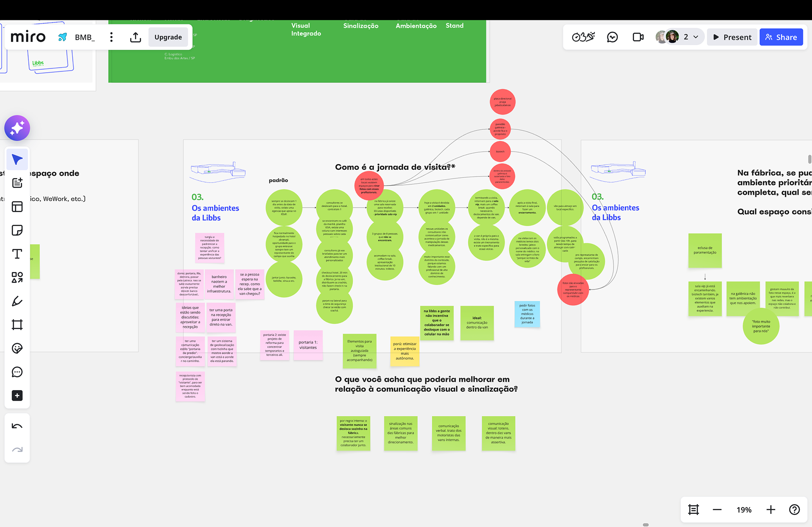Click the undo arrow
This screenshot has width=812, height=527.
coord(17,426)
